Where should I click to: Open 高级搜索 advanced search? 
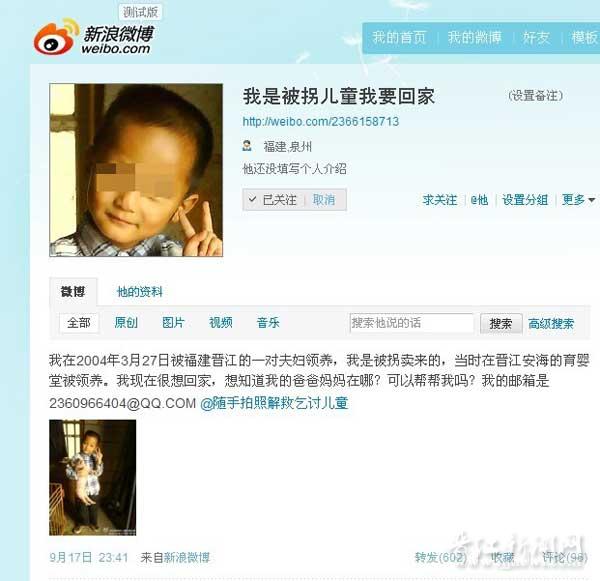point(551,324)
